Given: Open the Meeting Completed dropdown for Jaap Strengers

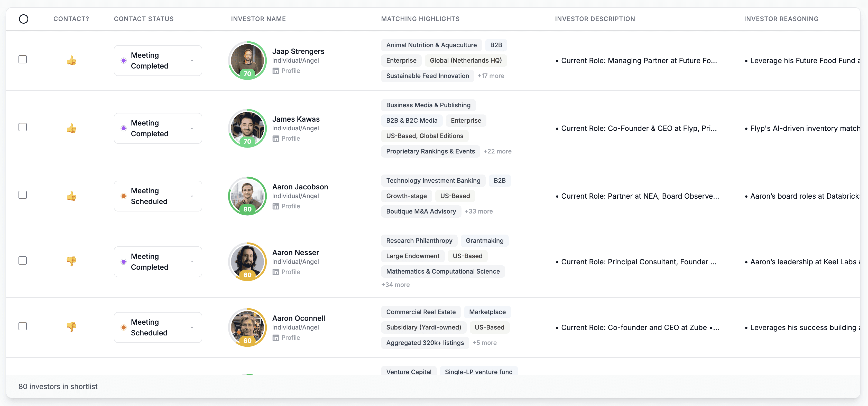Looking at the screenshot, I should click(x=158, y=61).
